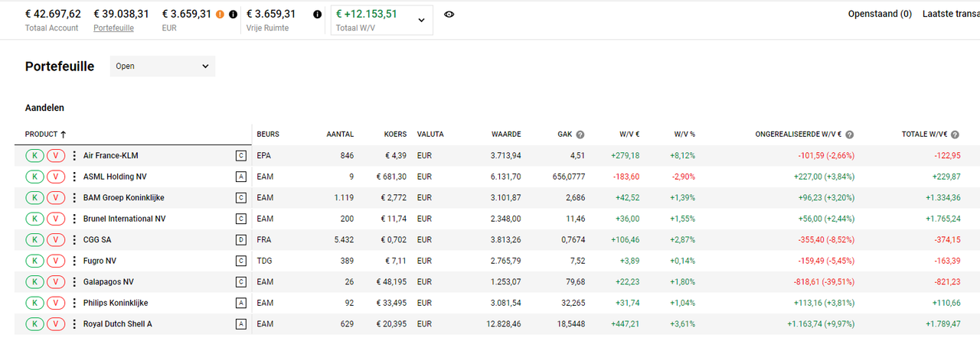The image size is (980, 341).
Task: Open the Air France-KLM product page
Action: point(111,156)
